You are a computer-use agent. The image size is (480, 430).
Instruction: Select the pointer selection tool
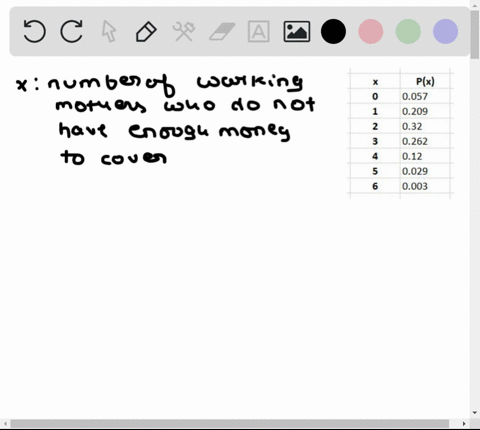click(109, 32)
